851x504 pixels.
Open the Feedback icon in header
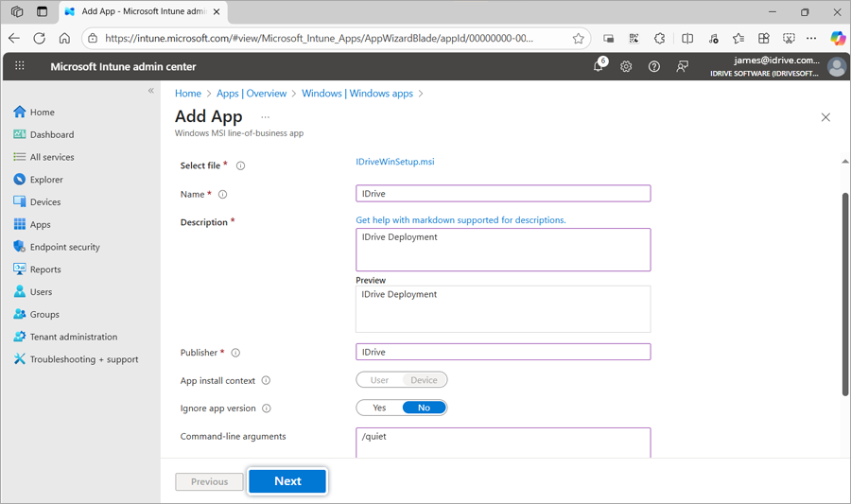coord(682,66)
